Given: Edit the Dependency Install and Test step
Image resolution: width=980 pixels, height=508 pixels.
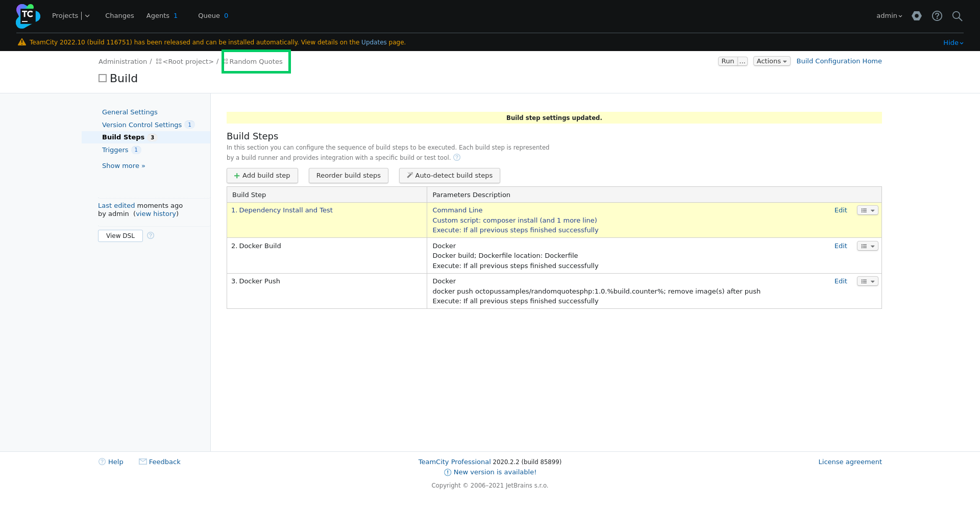Looking at the screenshot, I should pyautogui.click(x=841, y=210).
